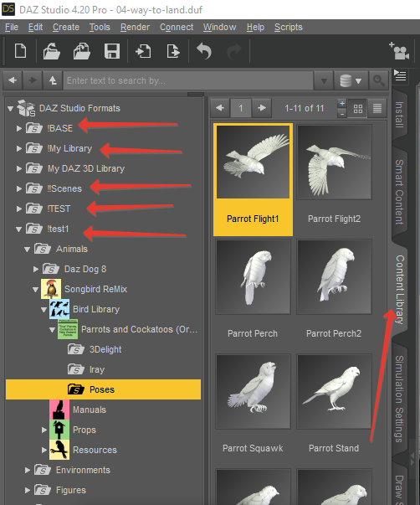Navigate up one folder level
Screen dimensions: 420x505
coord(53,80)
